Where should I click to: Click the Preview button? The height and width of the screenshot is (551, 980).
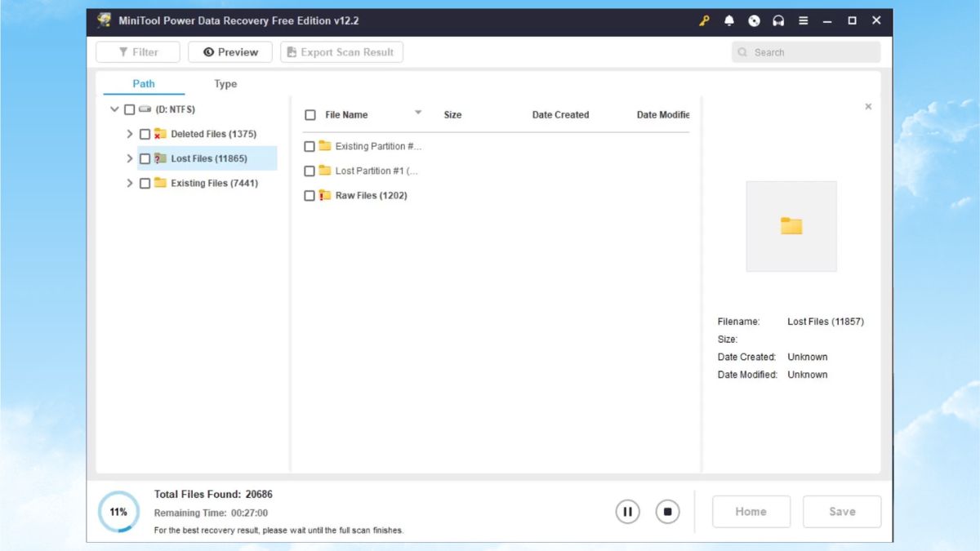pyautogui.click(x=230, y=52)
